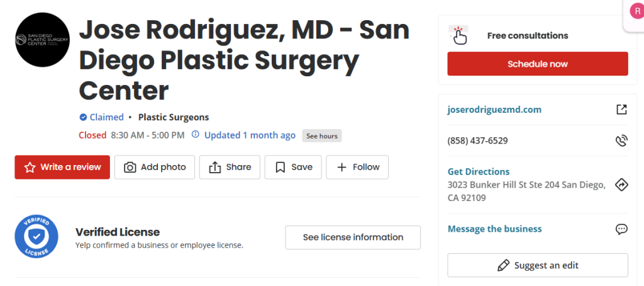
Task: Click the chat bubble message icon
Action: [621, 229]
